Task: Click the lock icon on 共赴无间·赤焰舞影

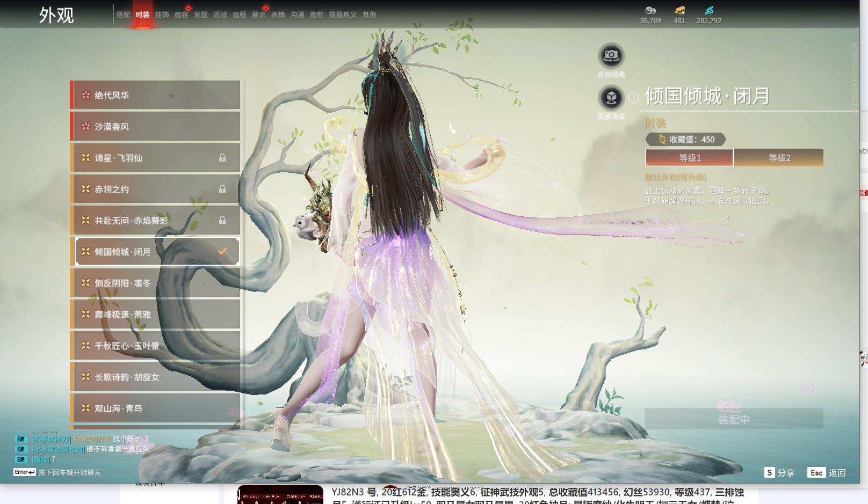Action: click(x=222, y=220)
